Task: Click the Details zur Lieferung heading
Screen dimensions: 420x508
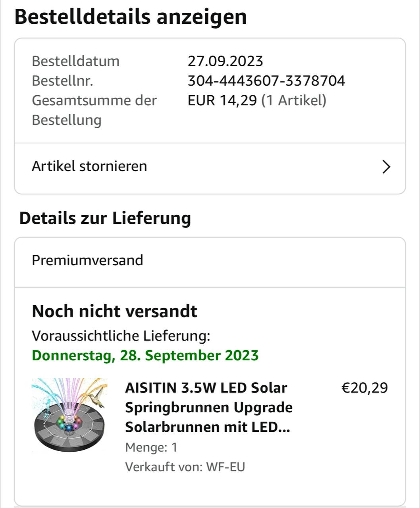Action: [105, 218]
